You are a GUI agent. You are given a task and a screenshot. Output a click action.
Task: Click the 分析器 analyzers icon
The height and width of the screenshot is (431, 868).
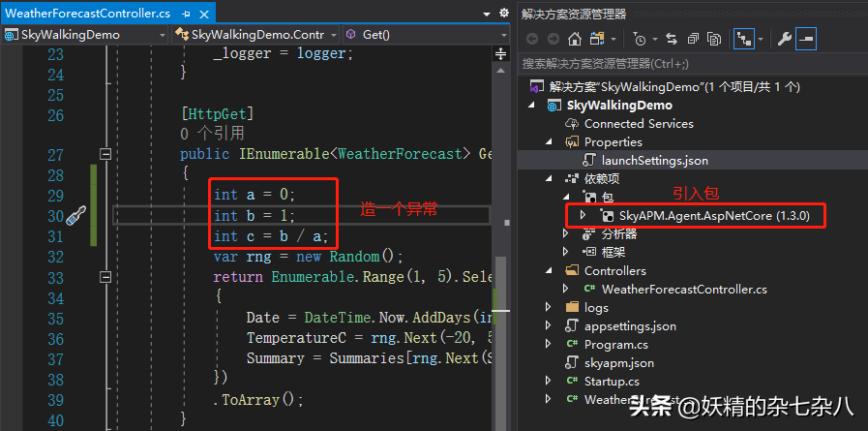tap(589, 234)
